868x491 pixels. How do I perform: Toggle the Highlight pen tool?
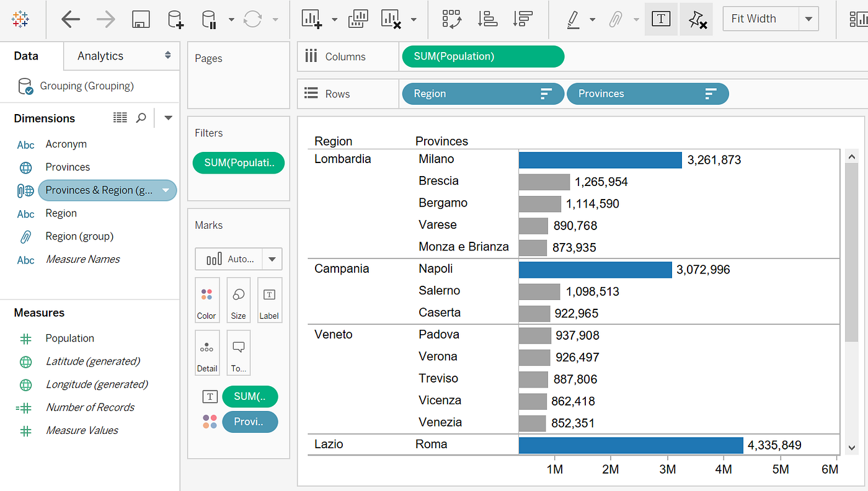[x=574, y=19]
